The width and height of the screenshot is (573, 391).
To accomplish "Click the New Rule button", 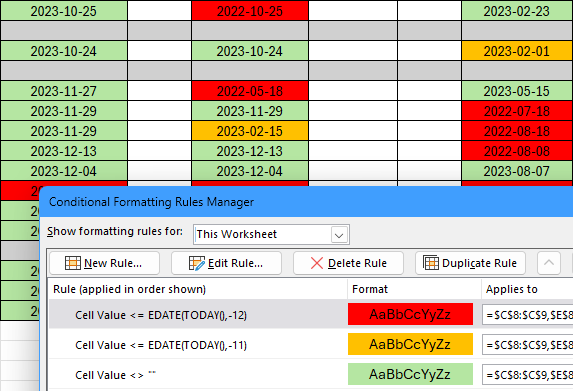I will click(x=105, y=263).
